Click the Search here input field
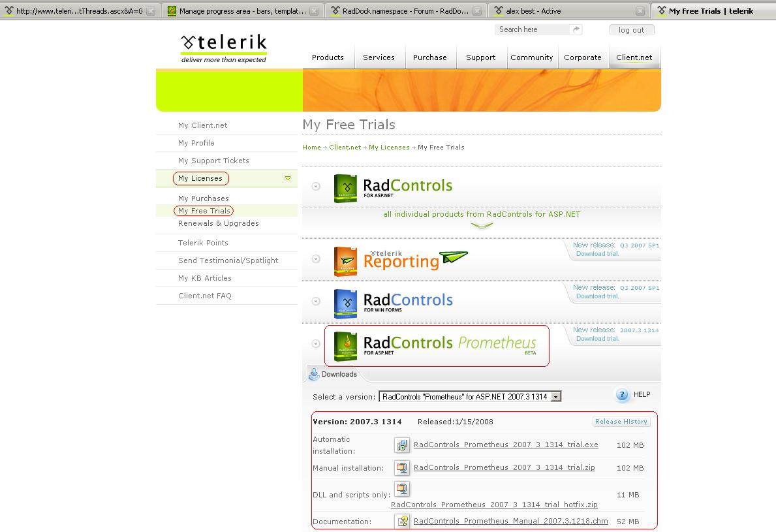The width and height of the screenshot is (776, 532). pyautogui.click(x=533, y=29)
